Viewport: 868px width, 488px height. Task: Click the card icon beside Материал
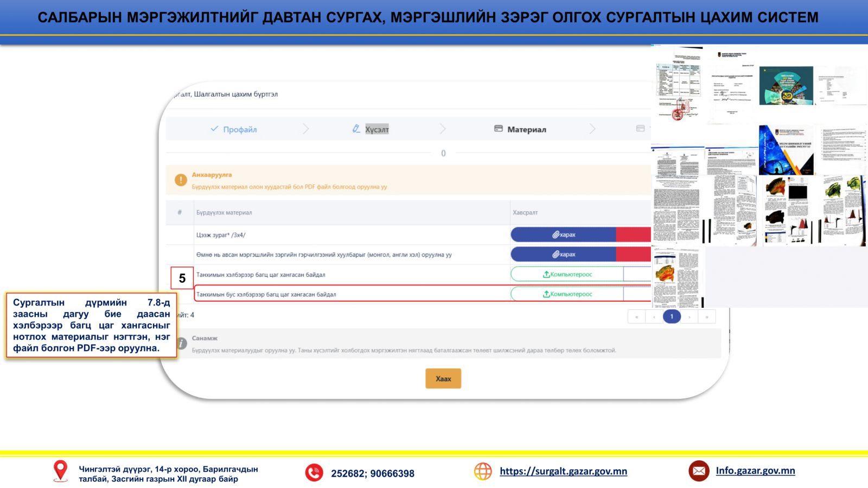pos(498,129)
